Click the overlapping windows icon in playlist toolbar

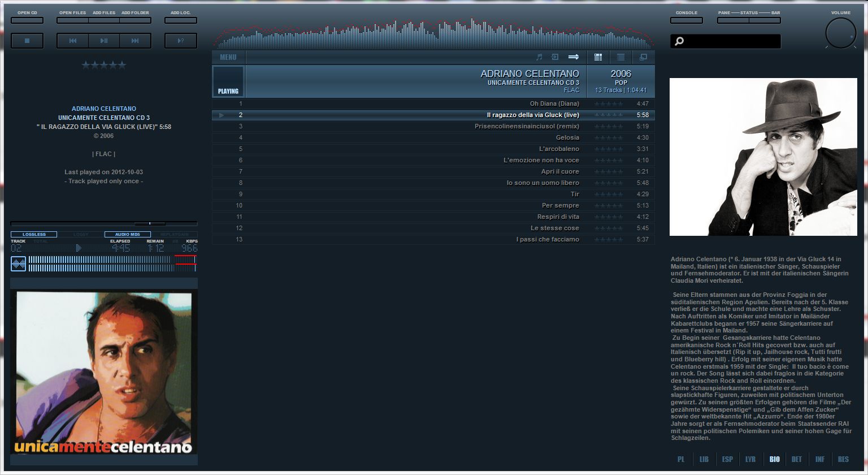(643, 57)
